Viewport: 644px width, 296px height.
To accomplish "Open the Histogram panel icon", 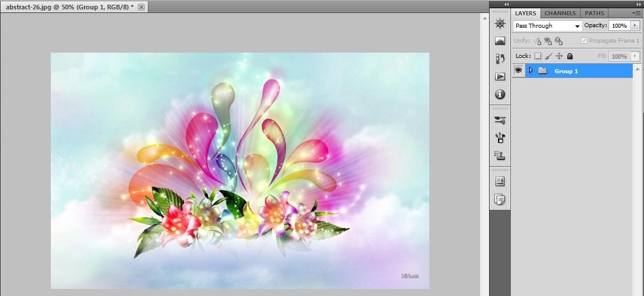I will pos(500,41).
